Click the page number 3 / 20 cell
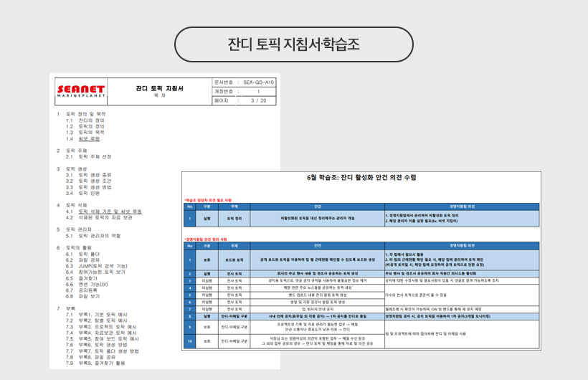This screenshot has width=588, height=380. coord(244,100)
